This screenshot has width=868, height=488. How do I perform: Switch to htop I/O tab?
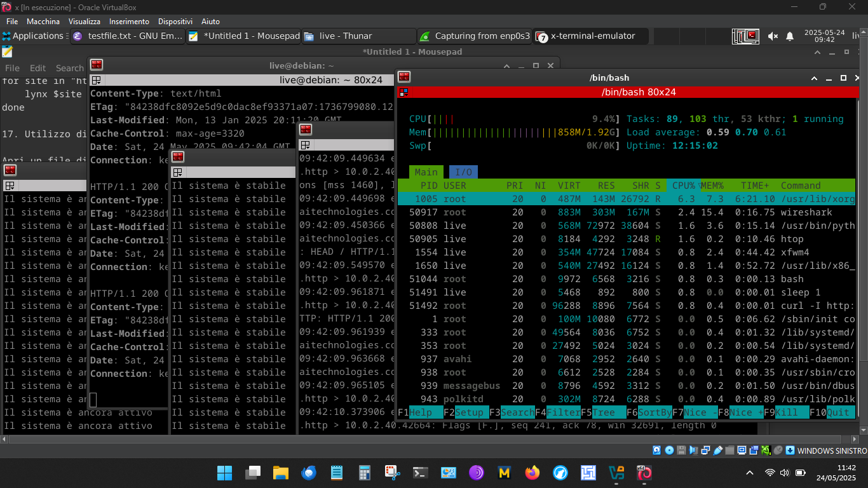coord(463,172)
